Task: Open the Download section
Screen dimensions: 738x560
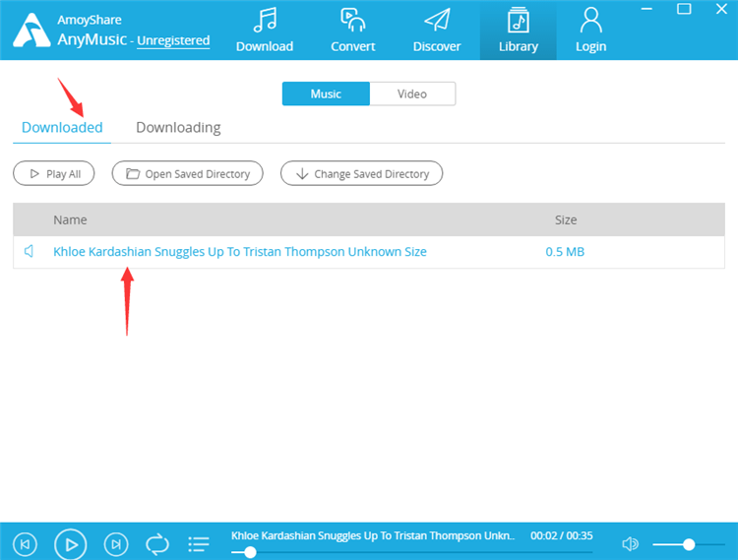Action: tap(265, 31)
